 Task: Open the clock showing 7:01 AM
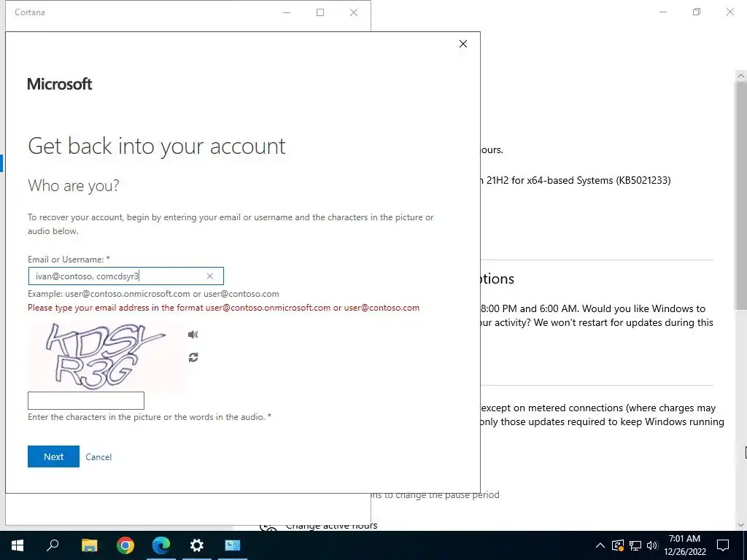684,545
